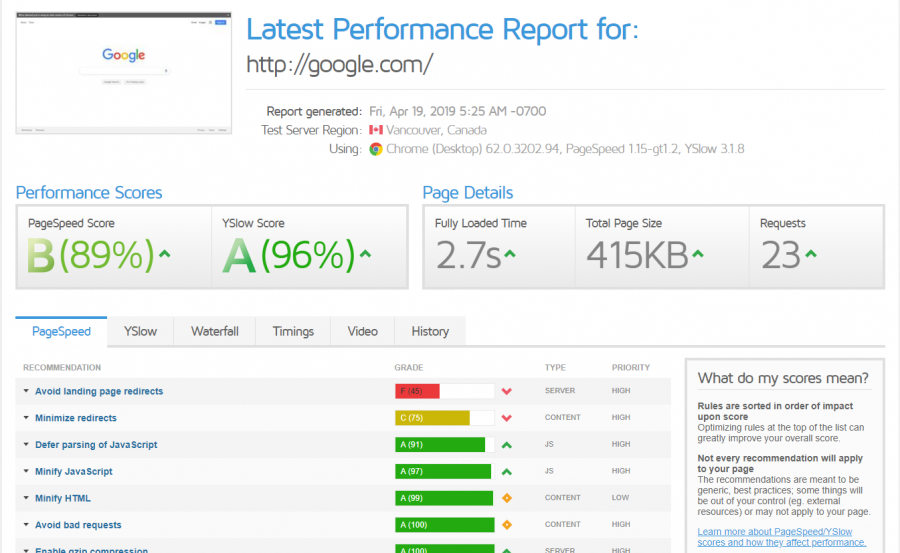Click the TYPE column header
900x553 pixels.
555,368
